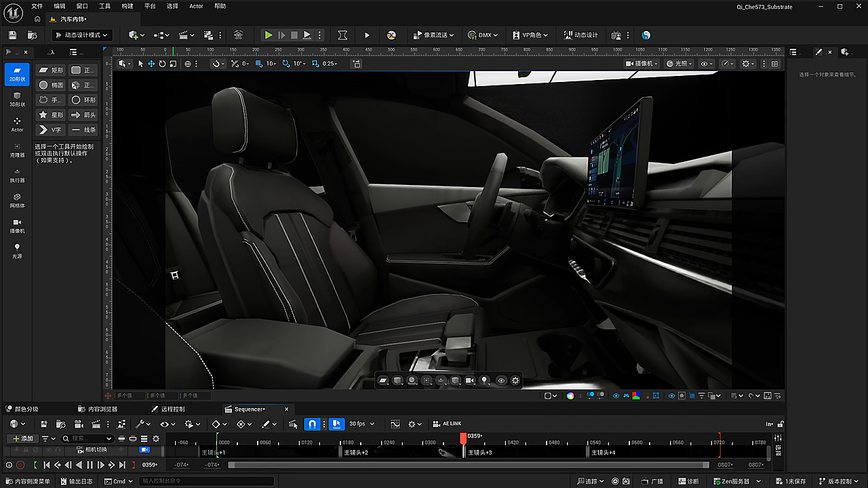This screenshot has height=488, width=868.
Task: Open the Actor menu
Action: click(196, 6)
